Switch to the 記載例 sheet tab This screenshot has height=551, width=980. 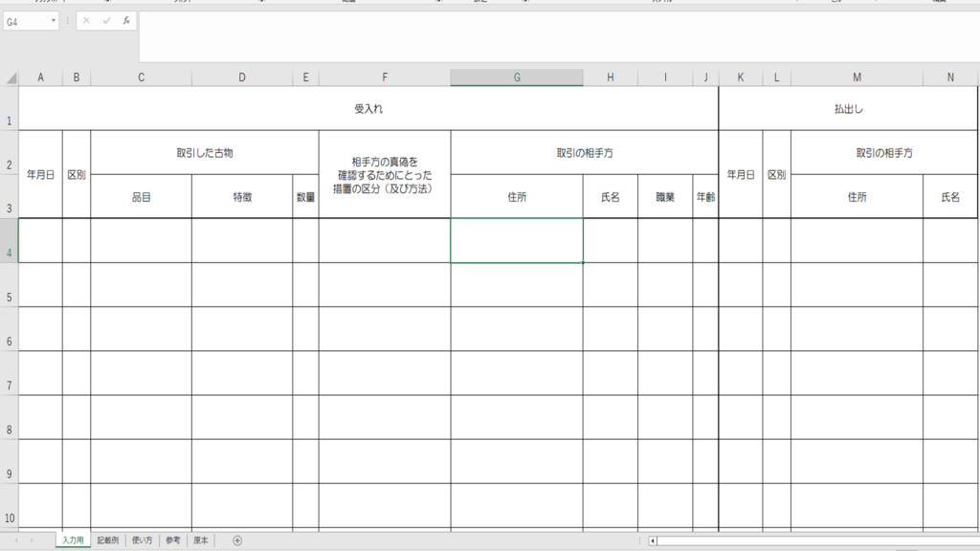[x=108, y=540]
